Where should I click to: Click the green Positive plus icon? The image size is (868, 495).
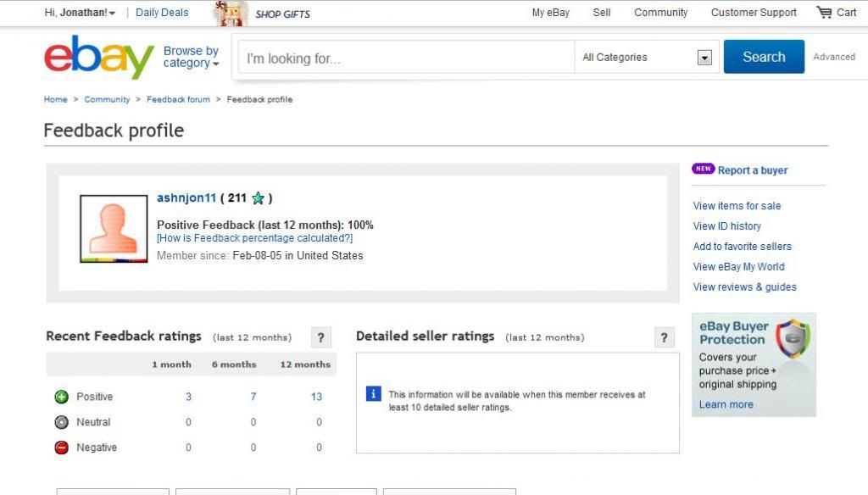point(61,397)
